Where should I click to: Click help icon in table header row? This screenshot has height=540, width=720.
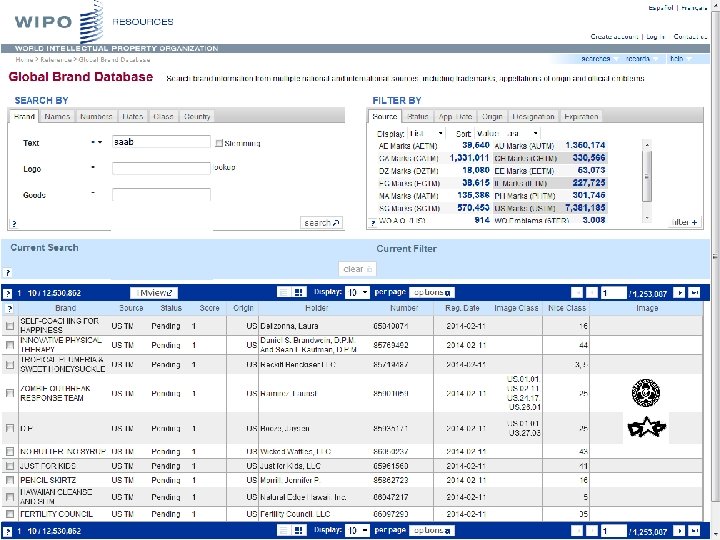tap(10, 309)
